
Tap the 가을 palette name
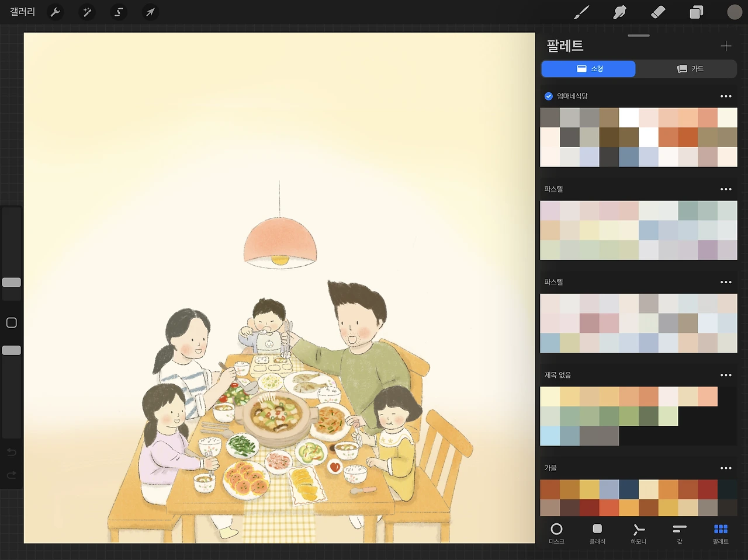click(550, 468)
